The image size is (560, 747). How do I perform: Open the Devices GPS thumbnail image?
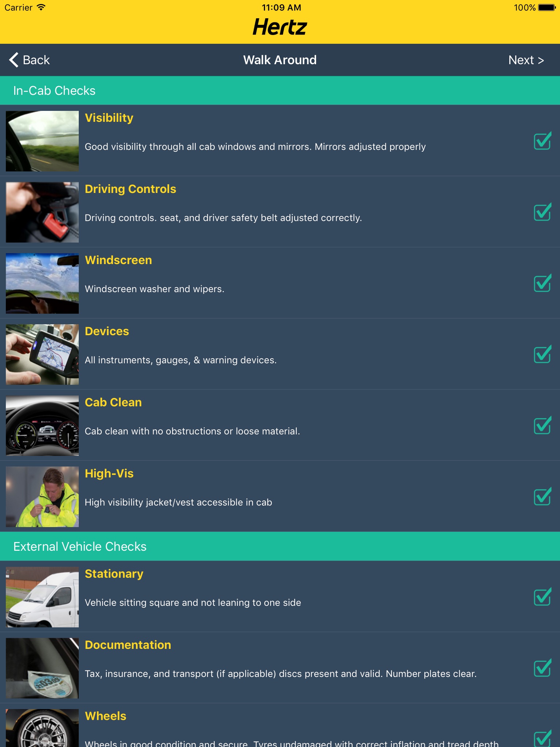click(42, 355)
